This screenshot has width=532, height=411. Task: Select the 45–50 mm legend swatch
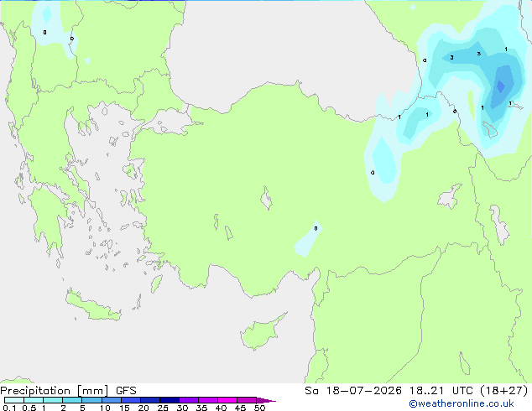tap(247, 400)
